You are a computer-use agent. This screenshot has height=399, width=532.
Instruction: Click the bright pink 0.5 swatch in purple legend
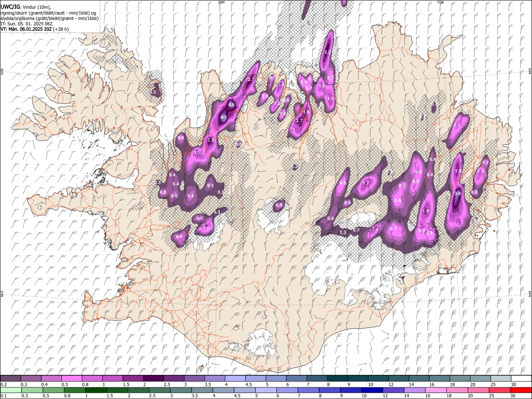71,378
